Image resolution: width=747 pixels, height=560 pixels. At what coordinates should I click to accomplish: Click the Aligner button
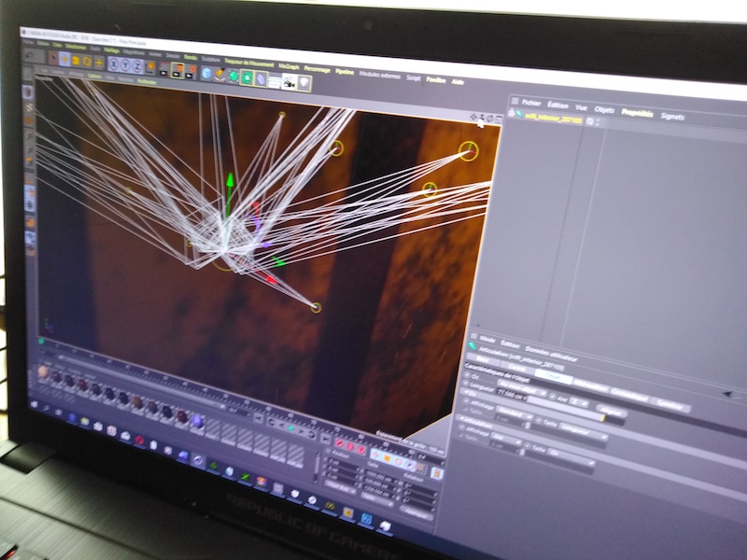[x=612, y=410]
